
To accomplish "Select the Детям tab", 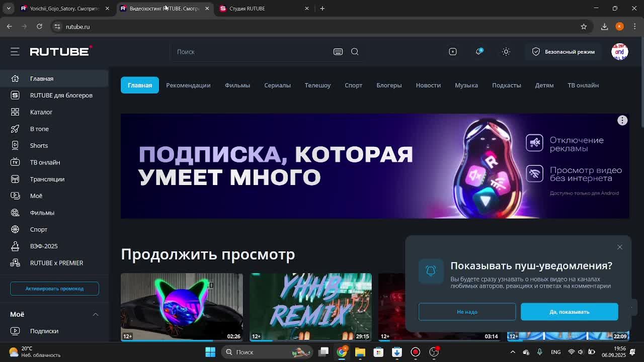I will coord(544,85).
